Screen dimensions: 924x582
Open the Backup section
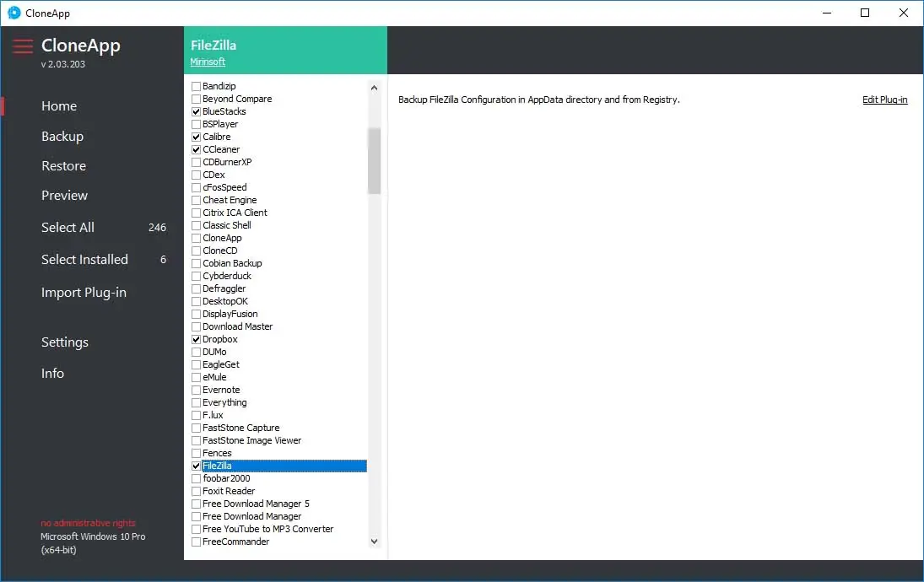[x=62, y=136]
